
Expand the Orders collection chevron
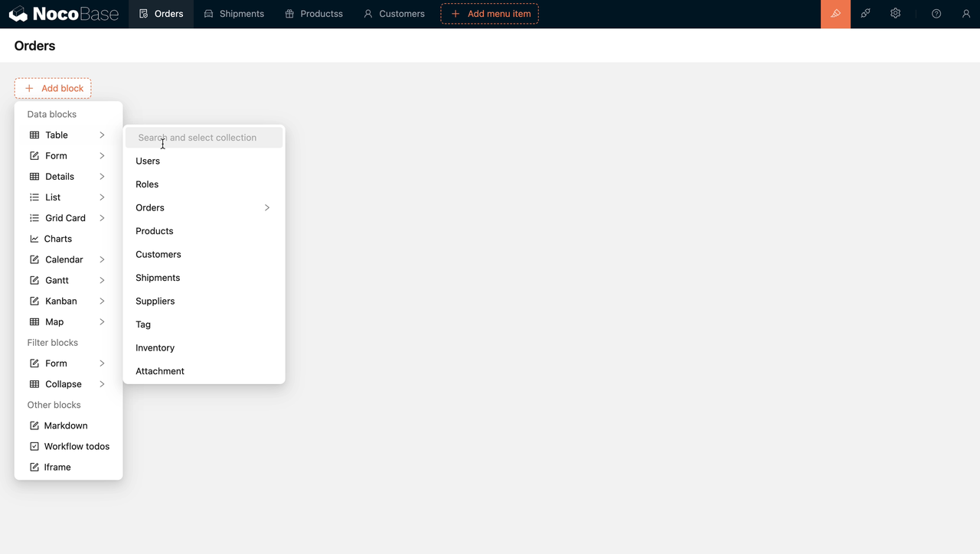pos(267,207)
